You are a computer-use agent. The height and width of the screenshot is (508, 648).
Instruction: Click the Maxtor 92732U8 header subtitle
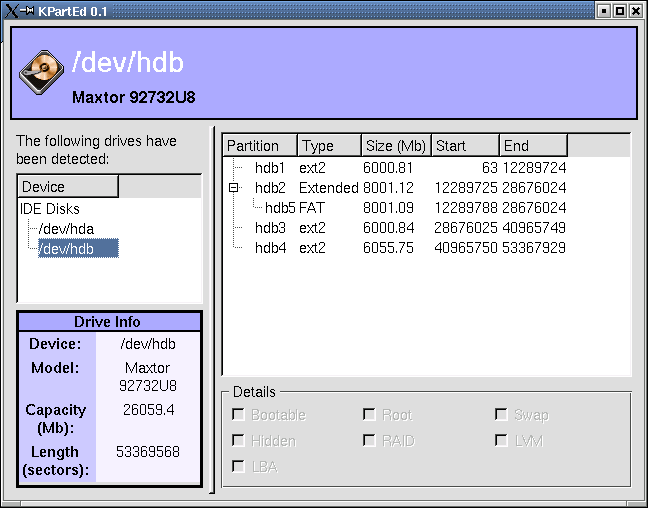pyautogui.click(x=133, y=98)
